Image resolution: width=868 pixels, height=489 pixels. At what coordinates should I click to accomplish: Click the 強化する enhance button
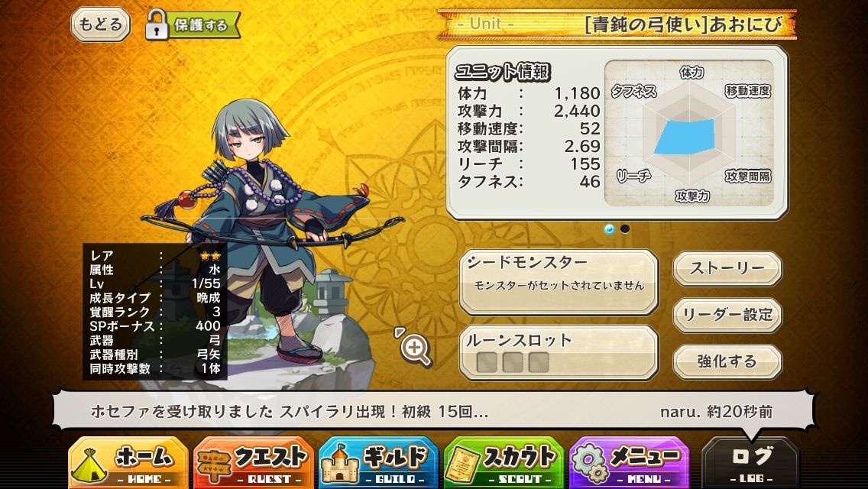pyautogui.click(x=727, y=361)
